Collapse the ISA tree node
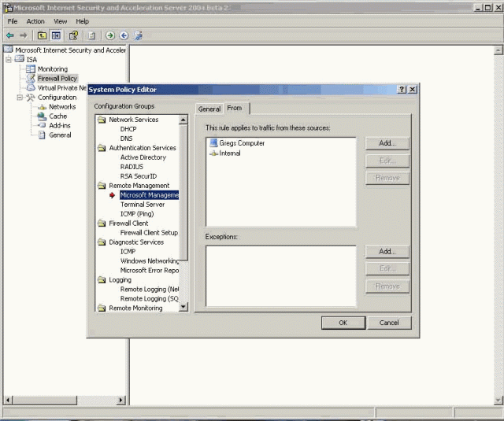 pos(9,60)
